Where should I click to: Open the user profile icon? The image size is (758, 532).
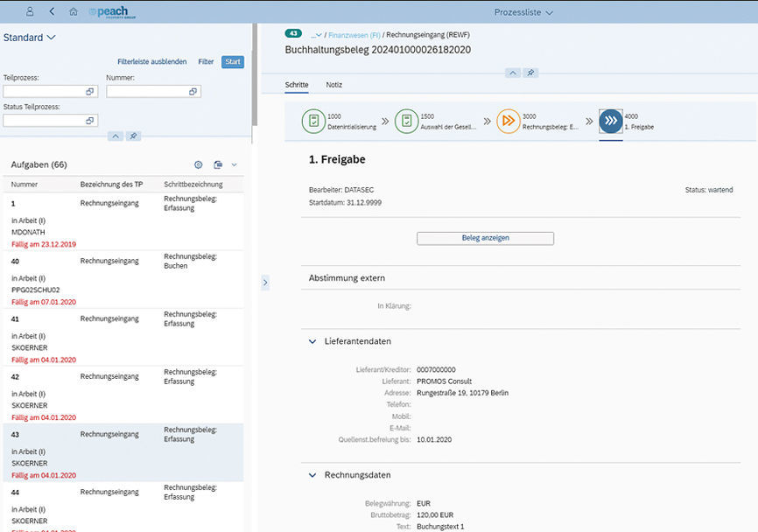coord(31,12)
